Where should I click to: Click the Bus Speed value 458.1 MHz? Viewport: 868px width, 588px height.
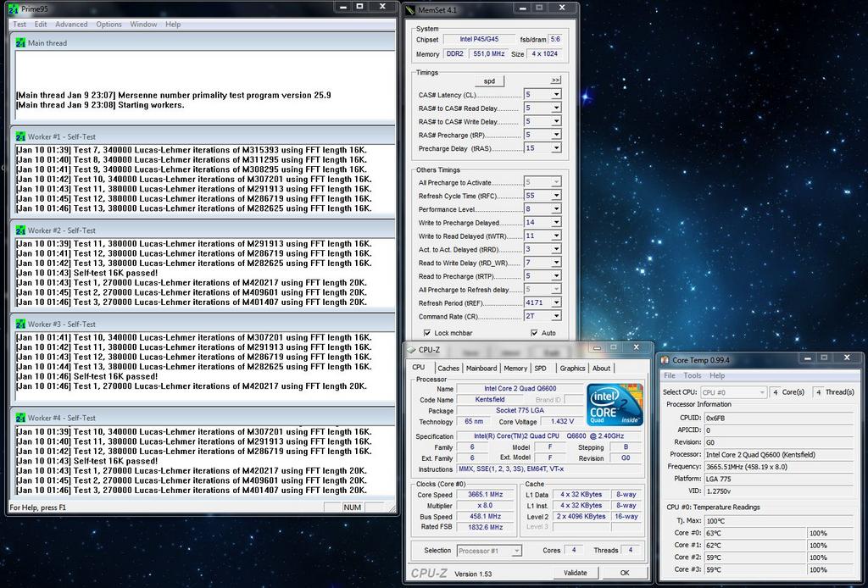point(486,517)
